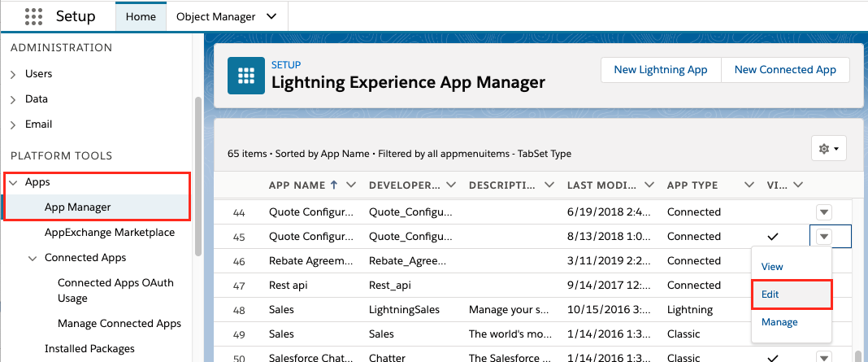Click the New Lightning App button
Screen dimensions: 868x362
coord(660,70)
